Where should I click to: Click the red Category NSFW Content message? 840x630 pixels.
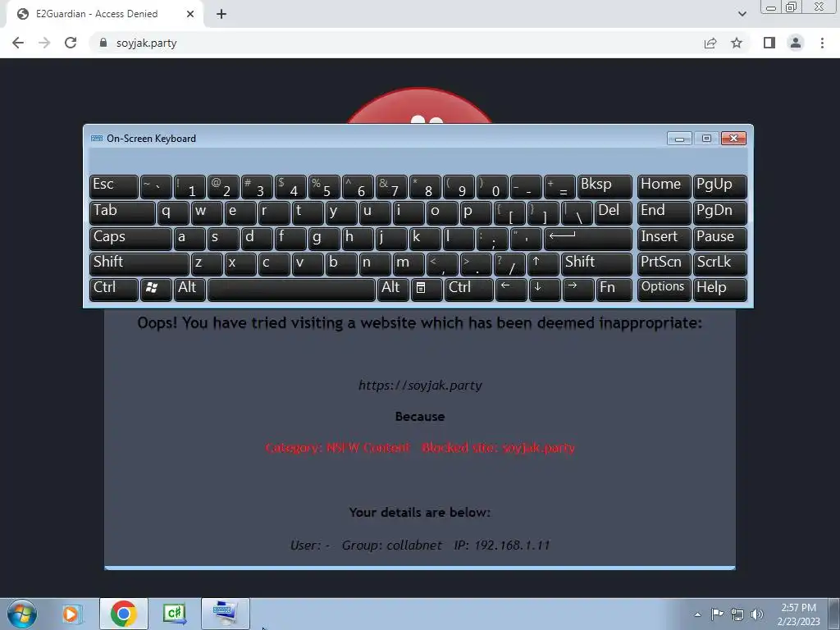(x=420, y=447)
